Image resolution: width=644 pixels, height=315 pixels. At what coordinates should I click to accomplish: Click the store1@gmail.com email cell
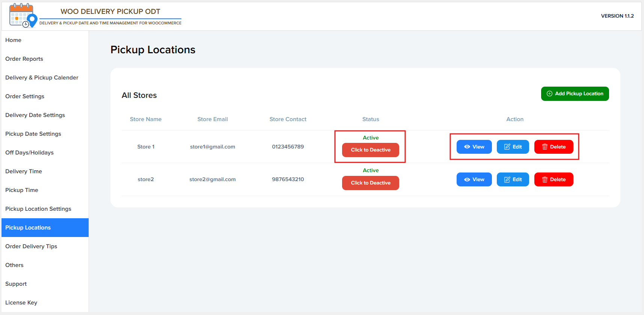pyautogui.click(x=213, y=147)
